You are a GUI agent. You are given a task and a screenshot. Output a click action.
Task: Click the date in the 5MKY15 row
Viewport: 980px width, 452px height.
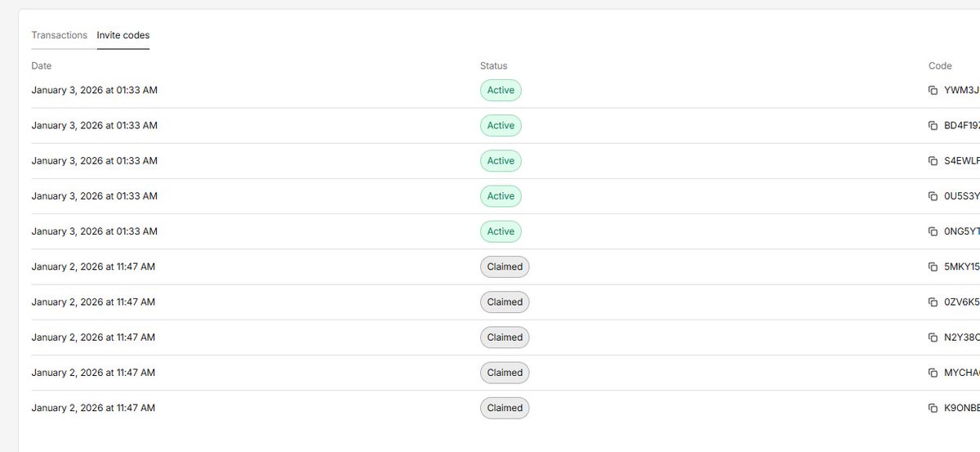93,266
